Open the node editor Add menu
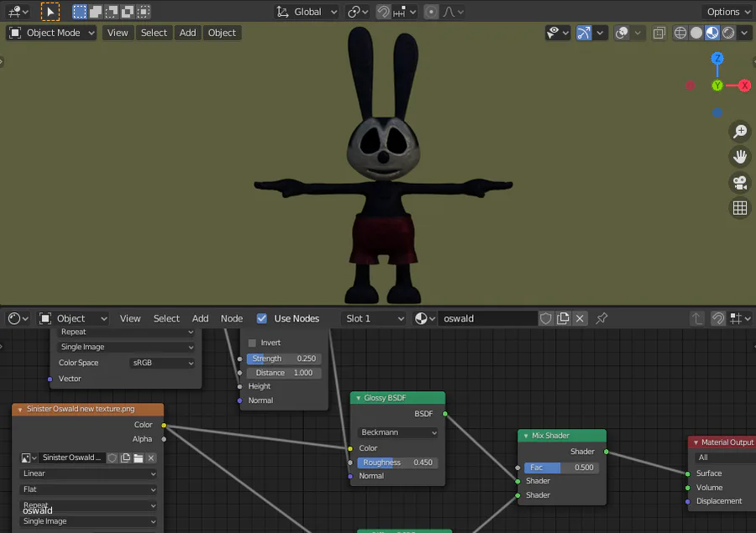The width and height of the screenshot is (756, 533). pos(200,319)
